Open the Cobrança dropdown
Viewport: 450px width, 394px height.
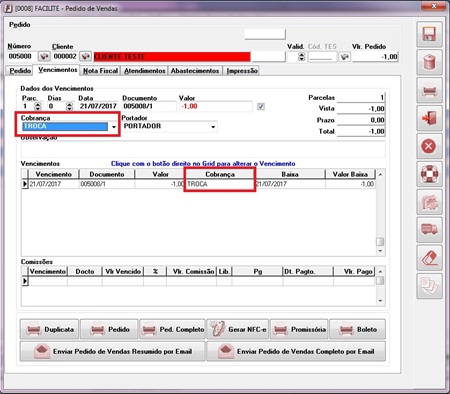[114, 127]
